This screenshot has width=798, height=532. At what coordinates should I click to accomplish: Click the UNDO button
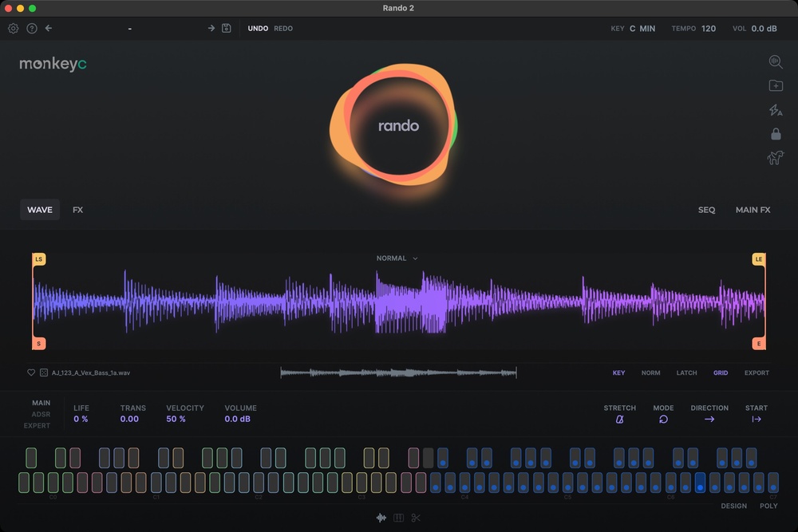(258, 29)
